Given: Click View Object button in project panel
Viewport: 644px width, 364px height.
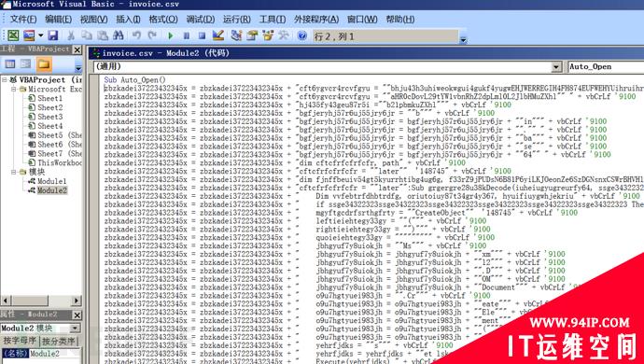Looking at the screenshot, I should (26, 64).
